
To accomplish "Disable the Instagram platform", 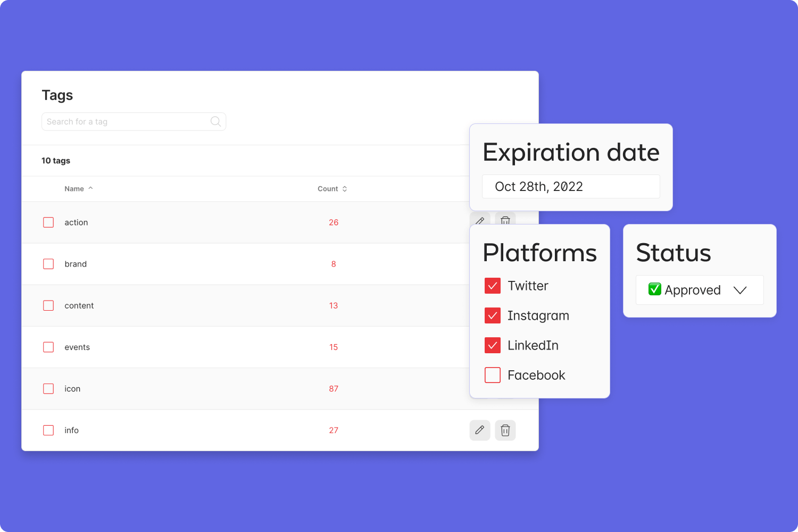I will [493, 315].
